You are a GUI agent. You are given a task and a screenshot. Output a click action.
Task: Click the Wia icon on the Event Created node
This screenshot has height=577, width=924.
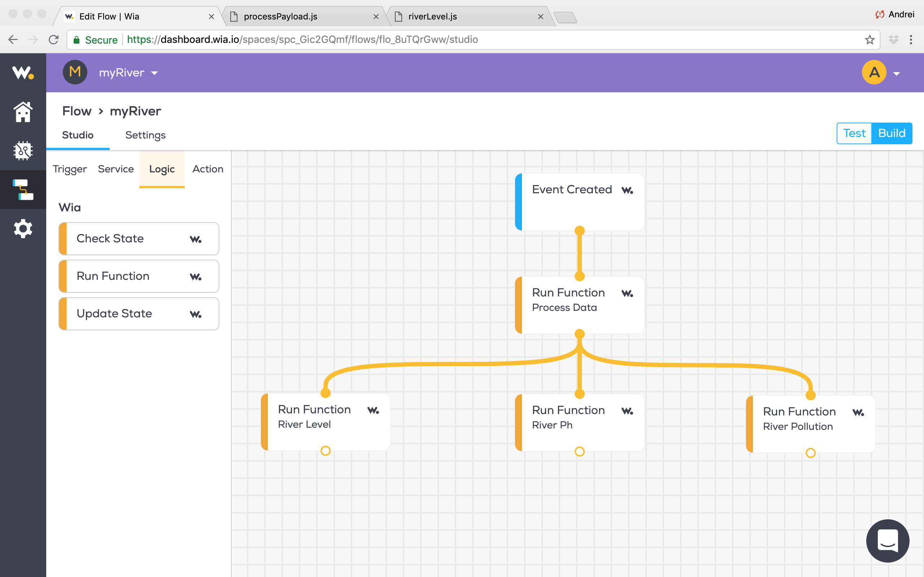pos(628,190)
